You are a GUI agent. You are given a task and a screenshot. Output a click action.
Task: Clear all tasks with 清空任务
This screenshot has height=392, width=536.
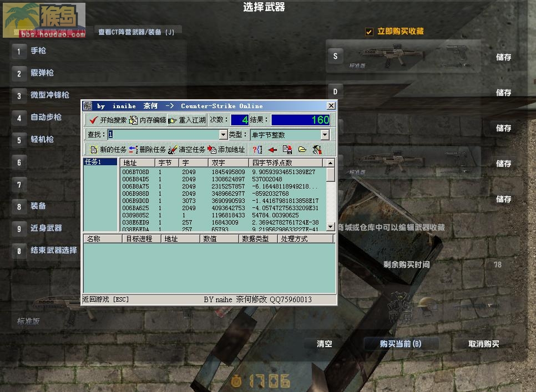187,150
